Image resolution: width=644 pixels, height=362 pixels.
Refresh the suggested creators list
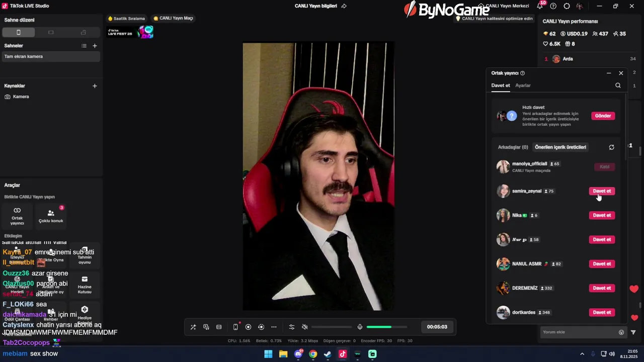click(611, 147)
